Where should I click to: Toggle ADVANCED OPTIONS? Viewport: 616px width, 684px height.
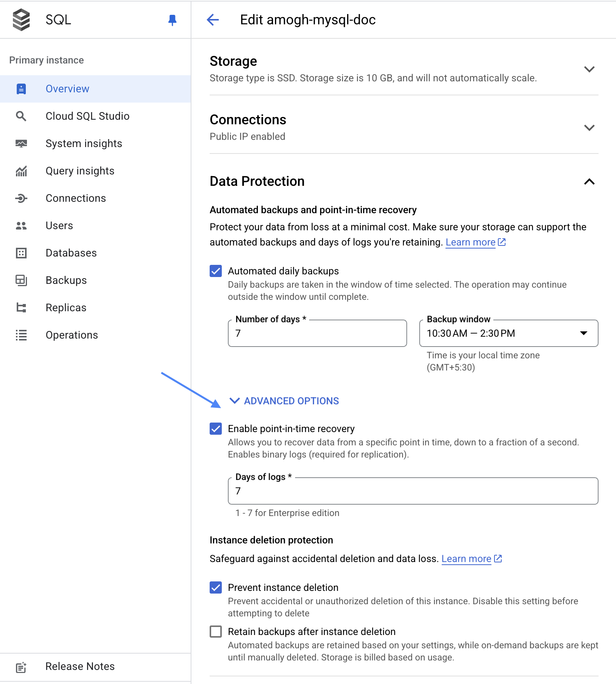point(284,401)
